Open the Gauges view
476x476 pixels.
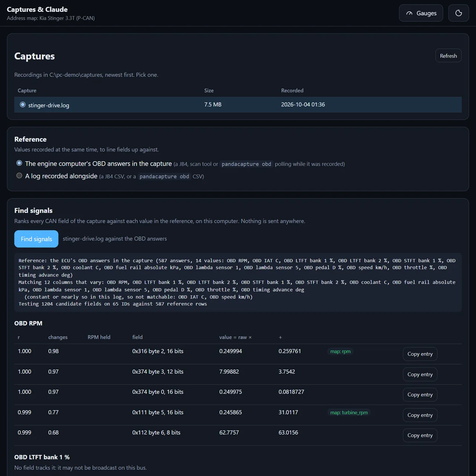coord(421,13)
